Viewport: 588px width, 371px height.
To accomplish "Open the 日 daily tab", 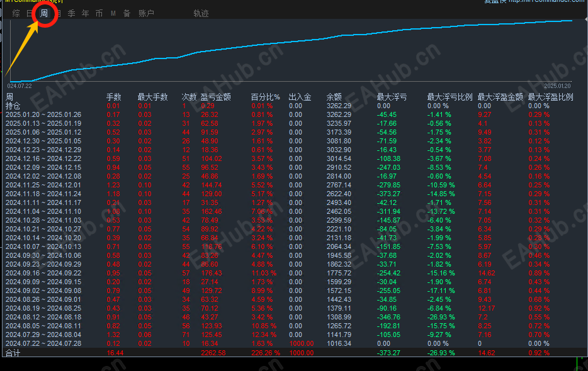I will [x=30, y=13].
